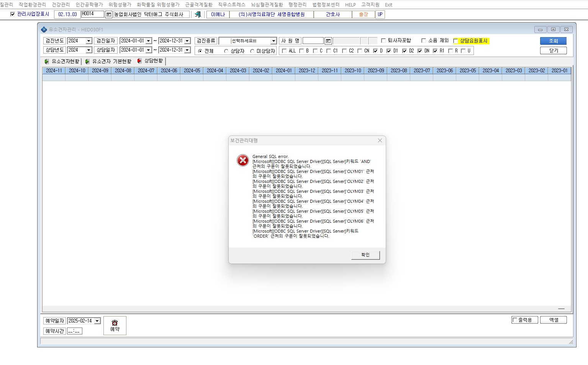
Task: Close the SQL error dialog with X
Action: pyautogui.click(x=380, y=140)
